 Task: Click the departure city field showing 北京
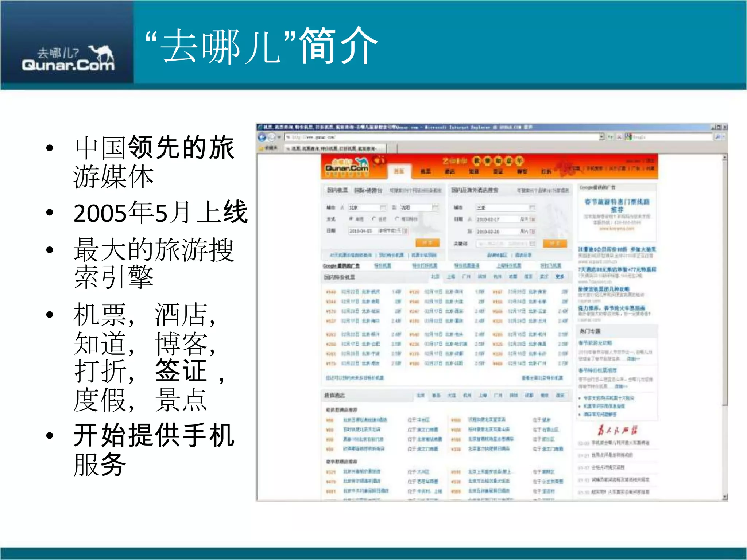[367, 207]
